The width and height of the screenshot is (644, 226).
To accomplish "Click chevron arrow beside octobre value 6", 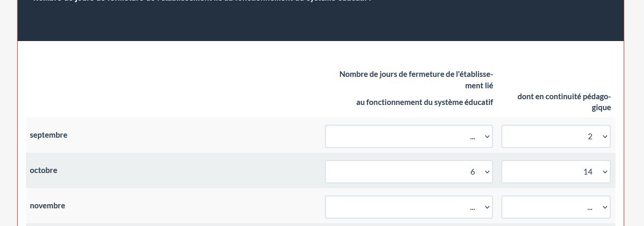I will (x=487, y=172).
